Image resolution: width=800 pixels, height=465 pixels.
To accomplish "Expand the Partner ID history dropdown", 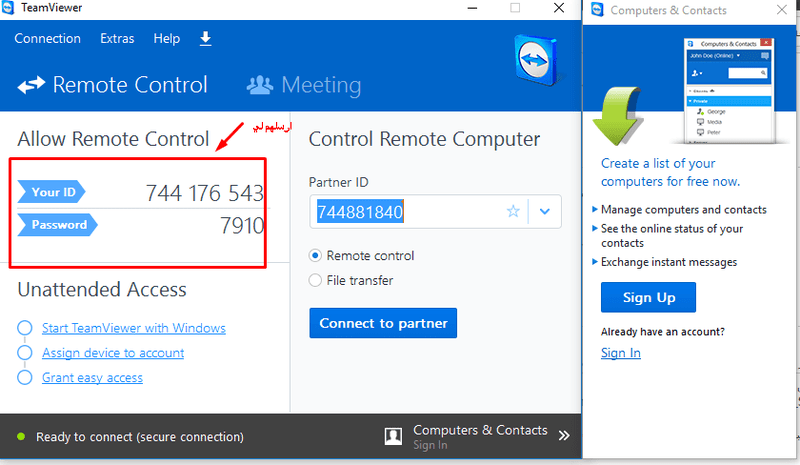I will [545, 211].
